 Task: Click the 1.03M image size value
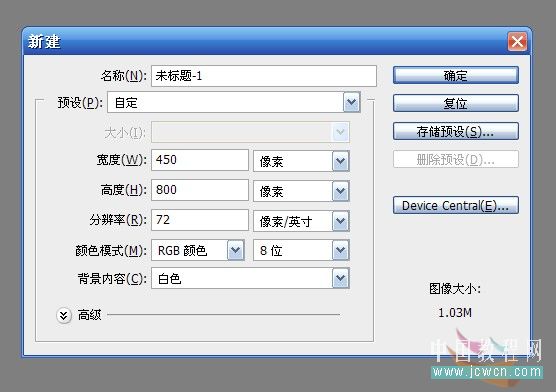pos(455,313)
